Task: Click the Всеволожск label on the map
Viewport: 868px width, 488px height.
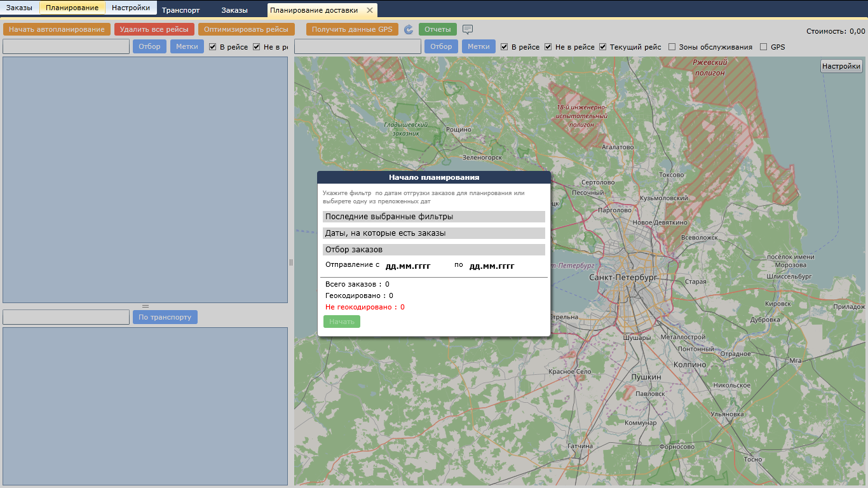Action: point(699,237)
